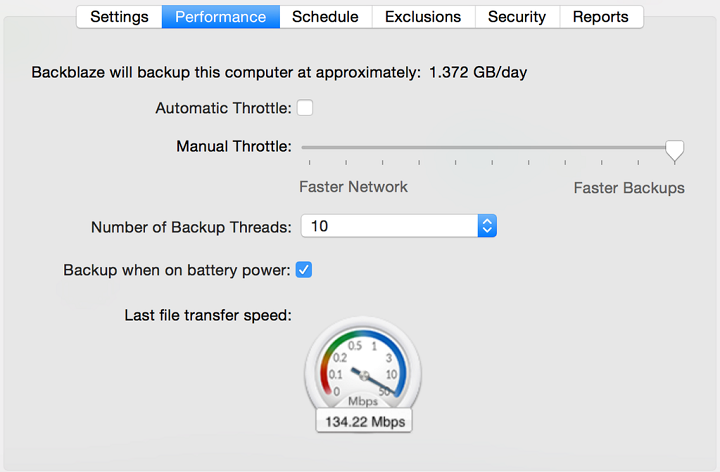This screenshot has height=472, width=720.
Task: Open the Schedule tab
Action: pyautogui.click(x=326, y=17)
